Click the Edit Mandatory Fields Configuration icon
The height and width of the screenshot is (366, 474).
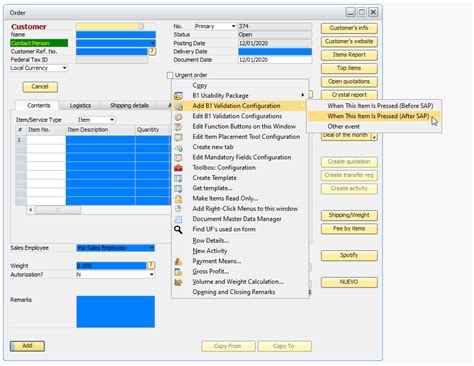coord(178,158)
